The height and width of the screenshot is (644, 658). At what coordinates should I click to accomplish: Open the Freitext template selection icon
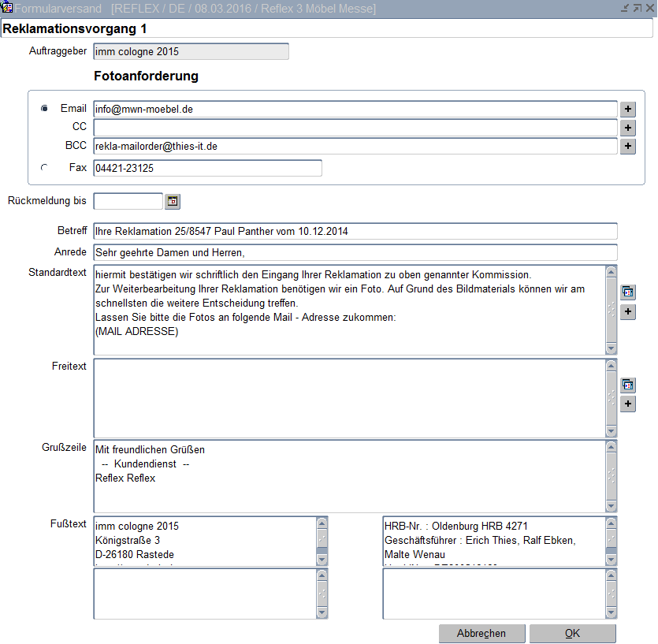click(628, 385)
